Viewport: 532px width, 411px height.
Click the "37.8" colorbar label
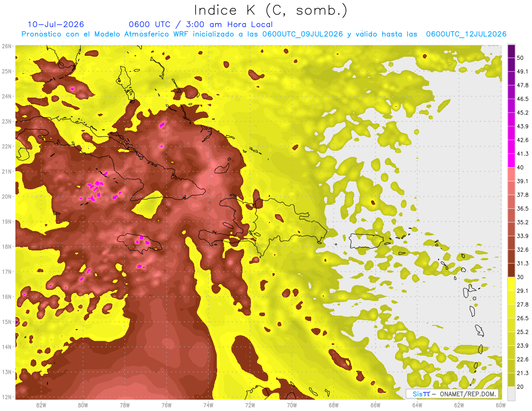pyautogui.click(x=523, y=195)
